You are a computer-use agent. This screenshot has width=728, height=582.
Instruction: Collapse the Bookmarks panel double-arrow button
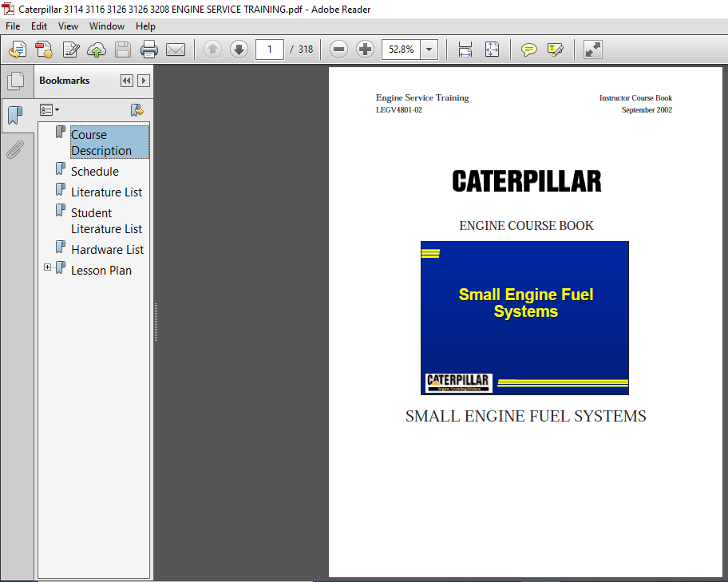pyautogui.click(x=126, y=81)
